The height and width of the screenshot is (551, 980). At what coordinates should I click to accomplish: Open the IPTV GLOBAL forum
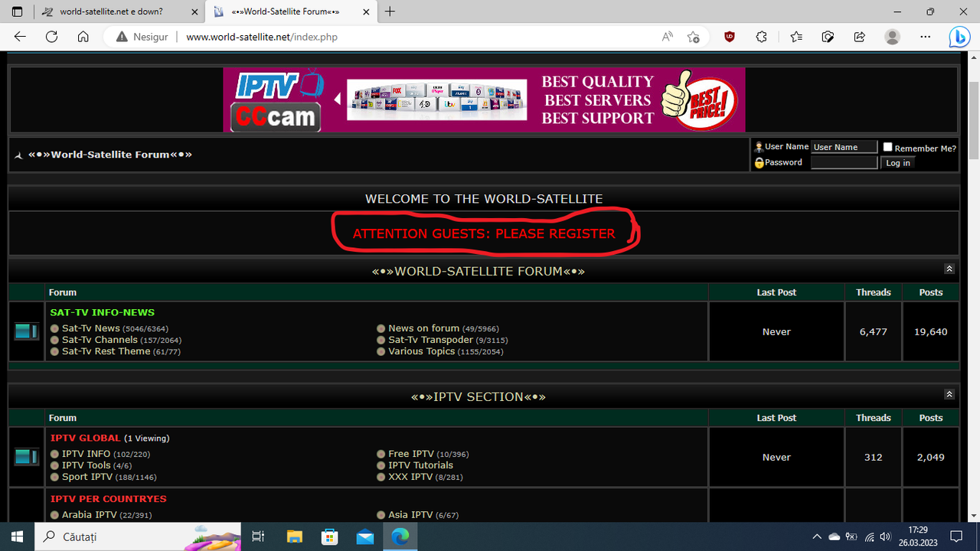coord(86,438)
